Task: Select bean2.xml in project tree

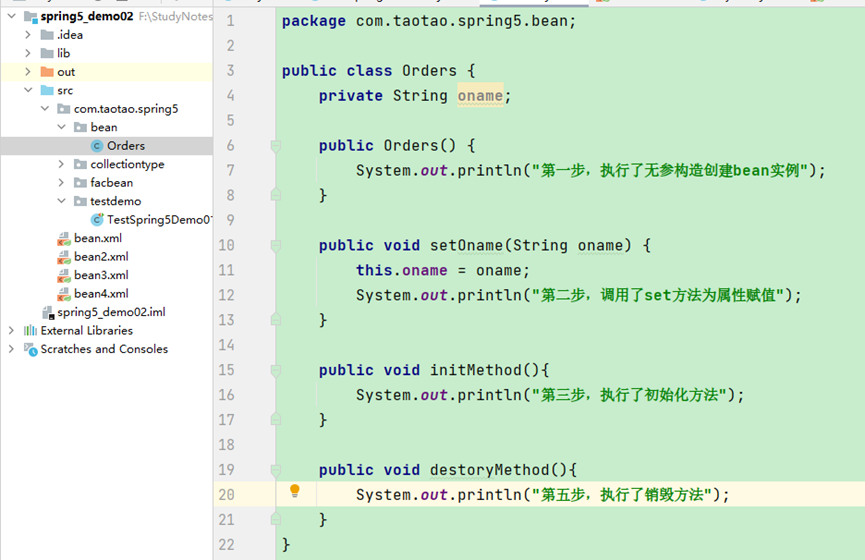Action: 101,257
